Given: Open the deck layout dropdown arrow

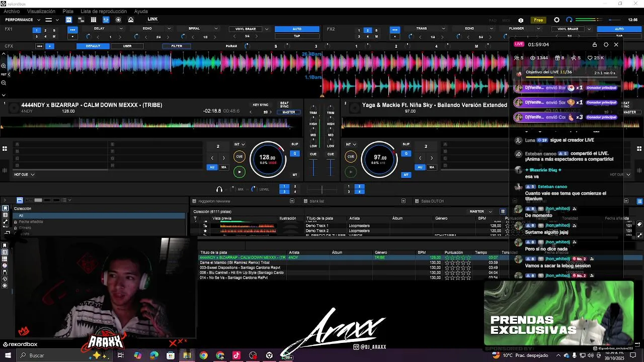Looking at the screenshot, I should coord(57,20).
